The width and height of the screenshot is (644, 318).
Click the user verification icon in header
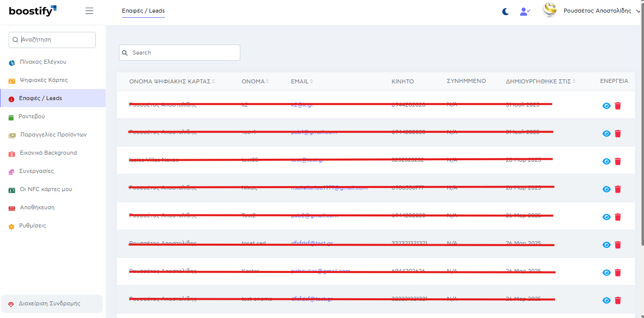pyautogui.click(x=525, y=11)
